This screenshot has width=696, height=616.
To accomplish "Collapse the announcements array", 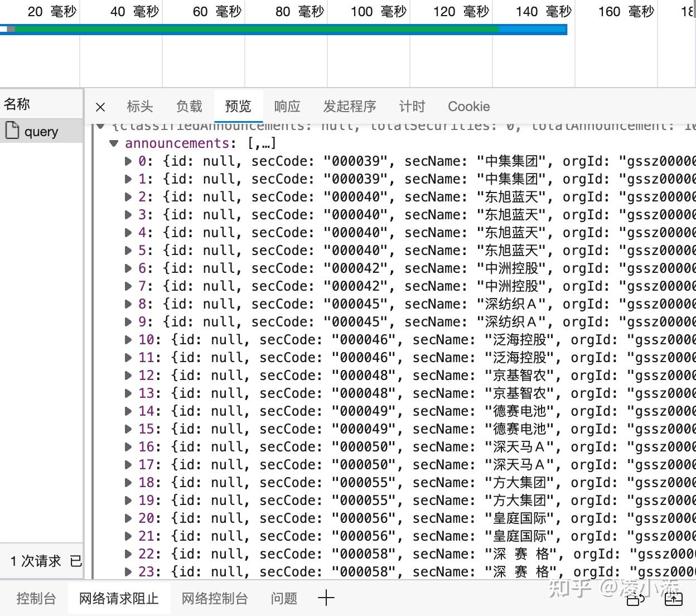I will pos(114,143).
